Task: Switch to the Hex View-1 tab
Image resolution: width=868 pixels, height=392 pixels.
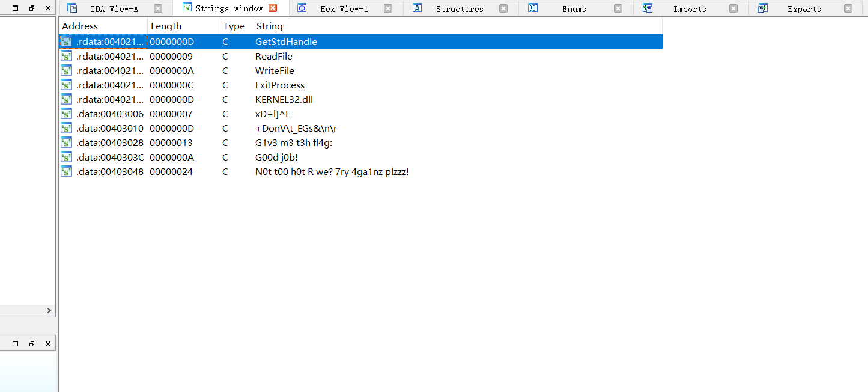Action: tap(344, 9)
